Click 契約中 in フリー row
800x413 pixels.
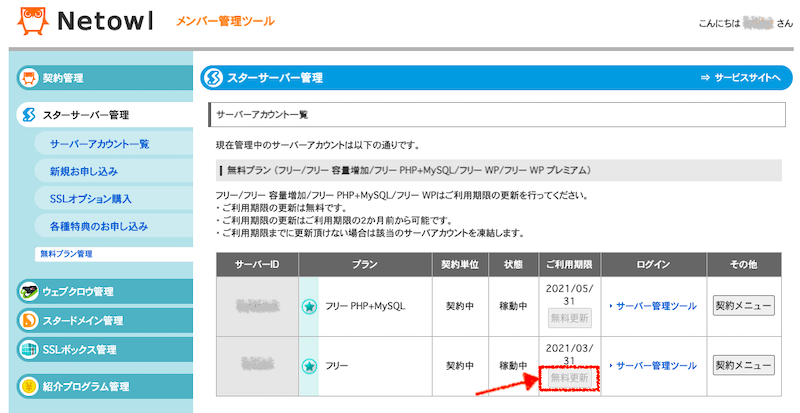tap(460, 366)
